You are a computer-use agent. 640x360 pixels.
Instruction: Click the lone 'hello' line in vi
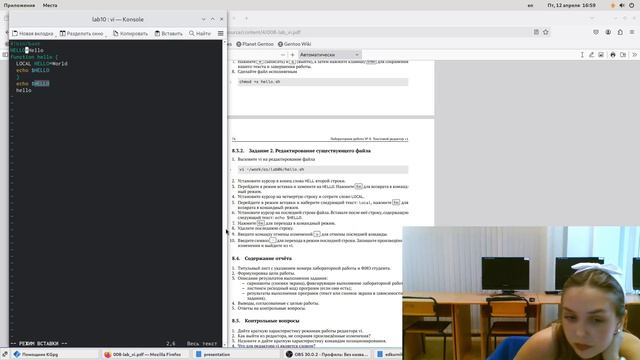coord(24,90)
